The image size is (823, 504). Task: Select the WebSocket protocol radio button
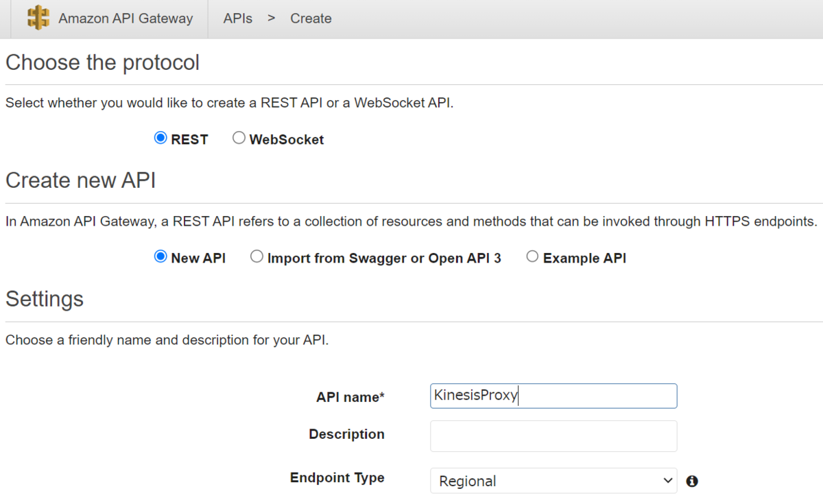click(x=239, y=139)
